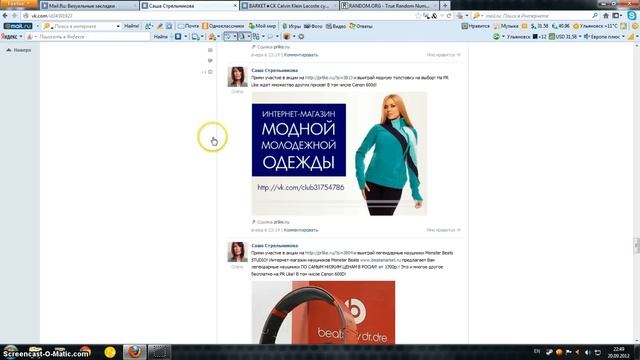Viewport: 640px width, 360px height.
Task: Reload the page with the refresh icon
Action: point(449,16)
